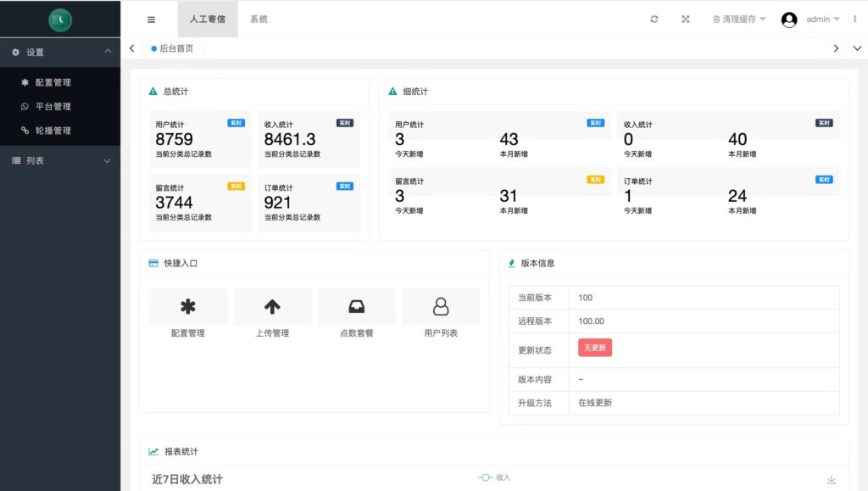Click the refresh icon in the top bar

click(x=654, y=19)
